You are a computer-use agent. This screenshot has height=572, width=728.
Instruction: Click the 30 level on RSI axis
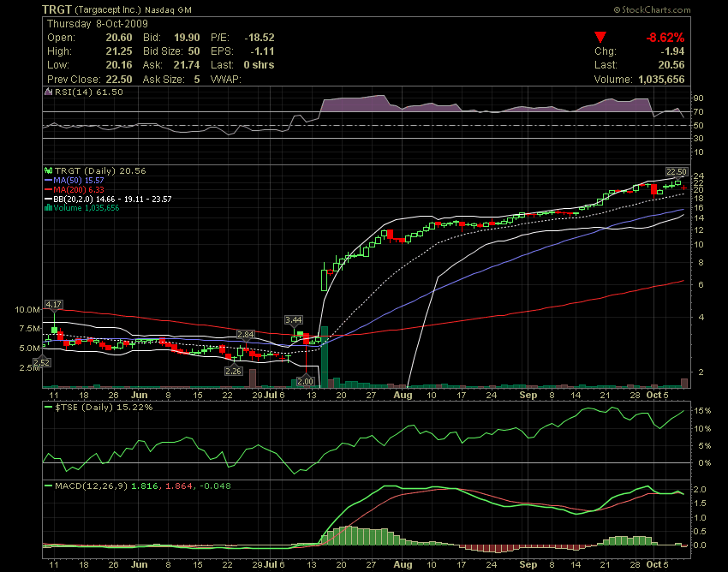[x=699, y=139]
